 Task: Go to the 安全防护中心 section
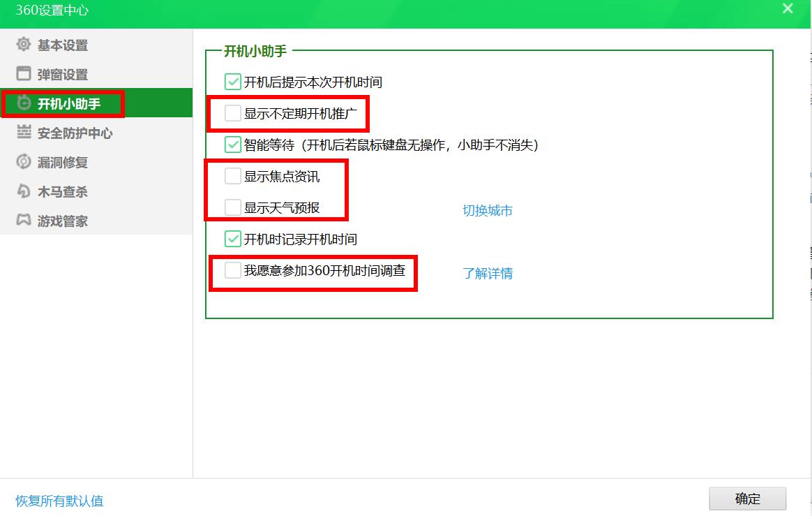96,133
